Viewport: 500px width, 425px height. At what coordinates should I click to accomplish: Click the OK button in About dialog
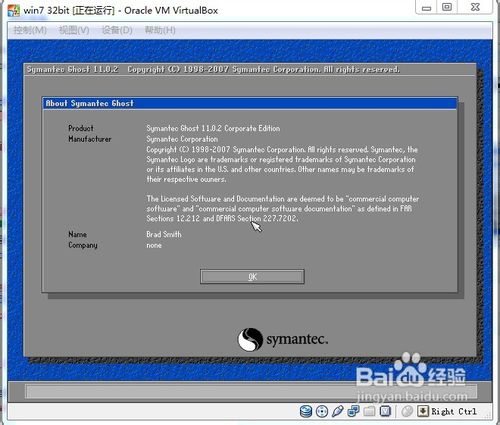pos(252,277)
